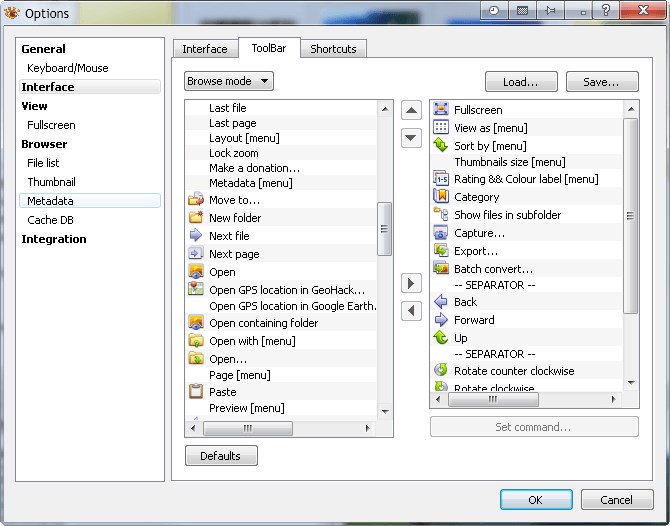Click the vertical scrollbar thumb of available commands list
670x526 pixels.
pyautogui.click(x=385, y=229)
